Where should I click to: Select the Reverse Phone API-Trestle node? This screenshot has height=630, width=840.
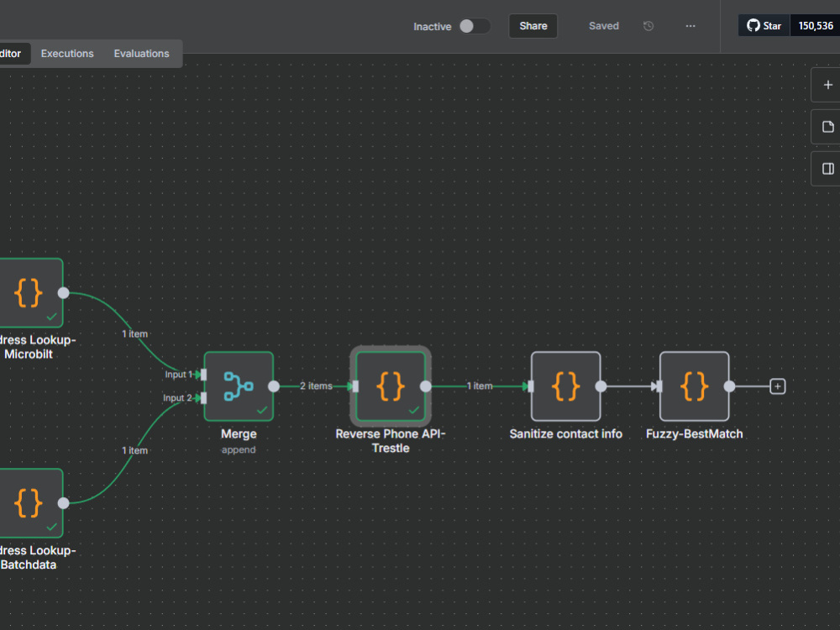click(x=391, y=386)
